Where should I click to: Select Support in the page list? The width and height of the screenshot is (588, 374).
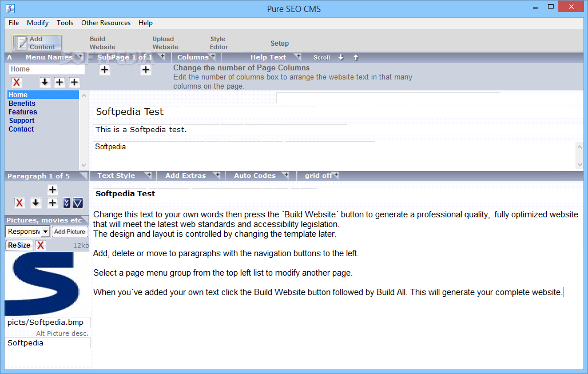[x=22, y=121]
